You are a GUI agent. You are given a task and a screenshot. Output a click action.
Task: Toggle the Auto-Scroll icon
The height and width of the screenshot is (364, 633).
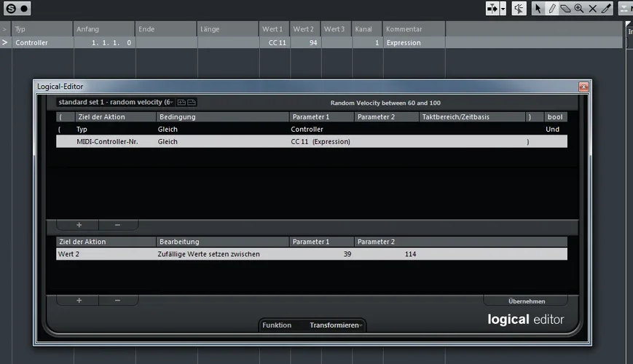[x=492, y=9]
